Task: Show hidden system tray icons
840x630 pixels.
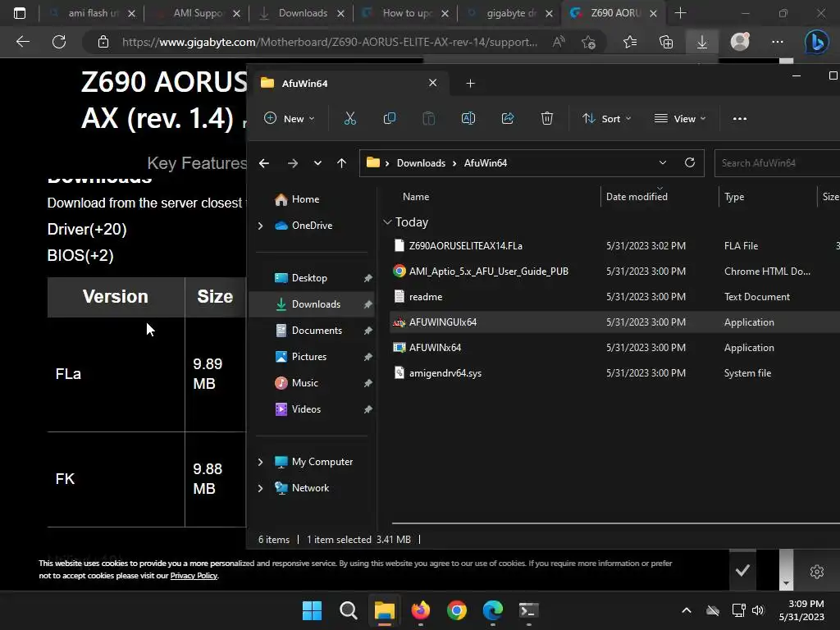Action: click(x=687, y=610)
